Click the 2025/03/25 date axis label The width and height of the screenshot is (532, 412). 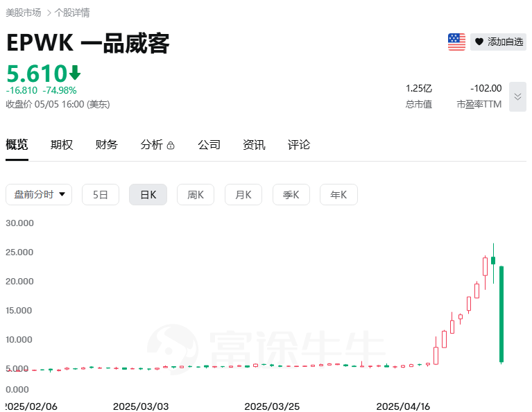(272, 406)
